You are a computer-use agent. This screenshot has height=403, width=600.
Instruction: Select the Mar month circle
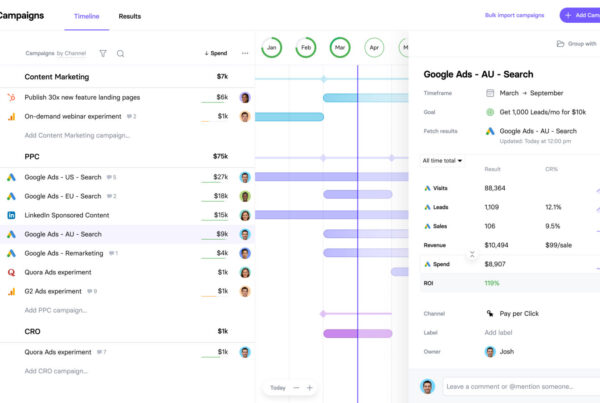(x=340, y=47)
